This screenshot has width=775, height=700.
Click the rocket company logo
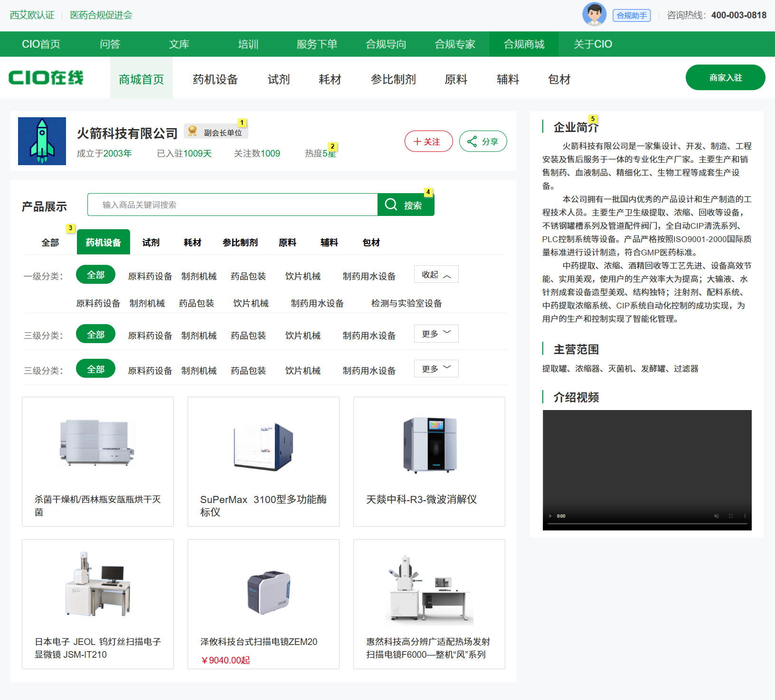click(42, 141)
